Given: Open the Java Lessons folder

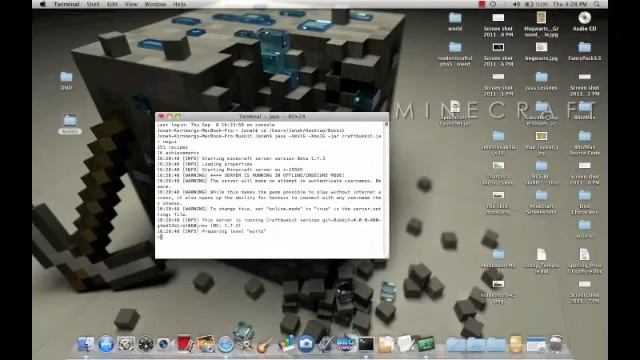Looking at the screenshot, I should click(541, 81).
